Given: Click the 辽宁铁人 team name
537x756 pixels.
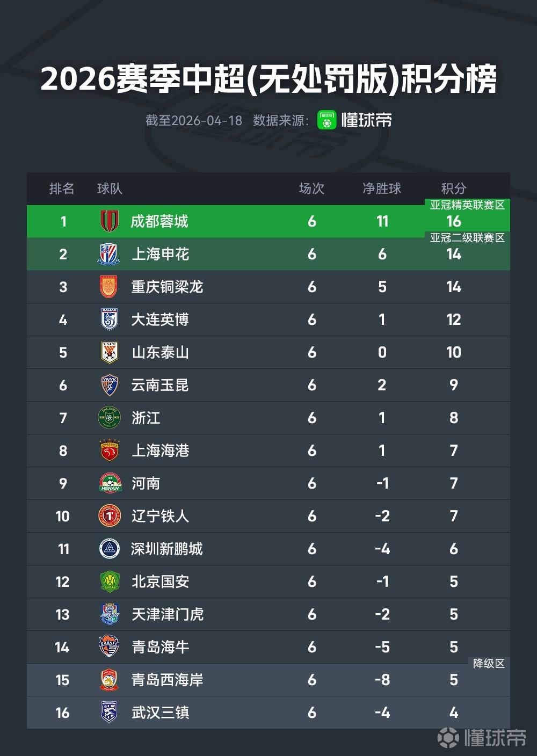Looking at the screenshot, I should coord(160,516).
